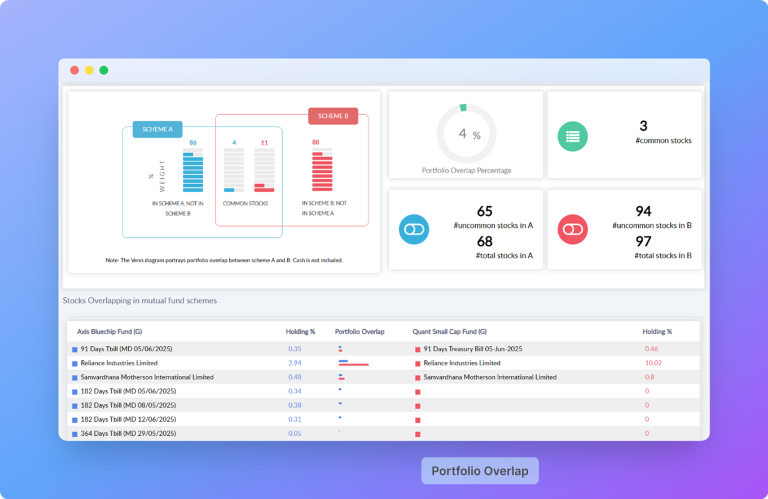Click the red bar stack labeled 88
The image size is (768, 499).
tap(322, 170)
